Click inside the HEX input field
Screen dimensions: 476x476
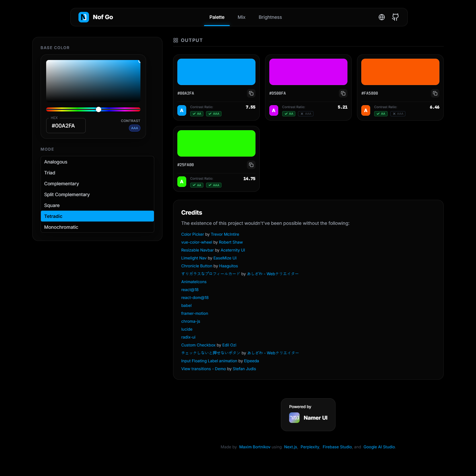pos(66,126)
